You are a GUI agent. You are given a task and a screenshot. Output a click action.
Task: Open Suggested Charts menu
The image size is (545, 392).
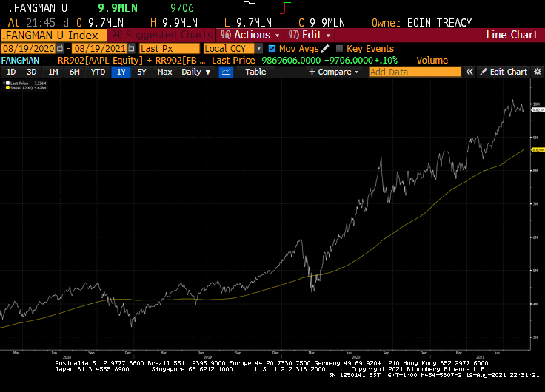[161, 35]
